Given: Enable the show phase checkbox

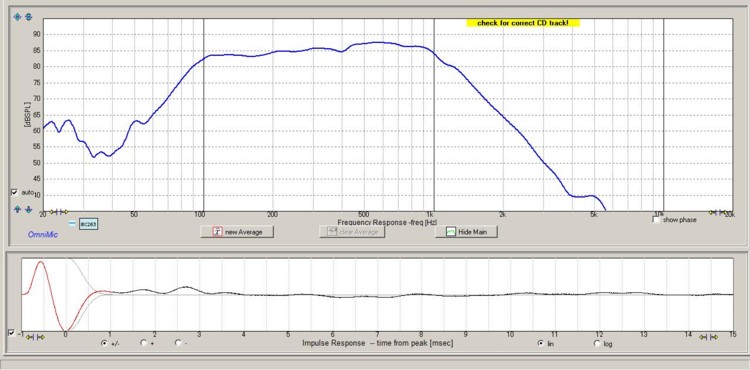Looking at the screenshot, I should 656,219.
